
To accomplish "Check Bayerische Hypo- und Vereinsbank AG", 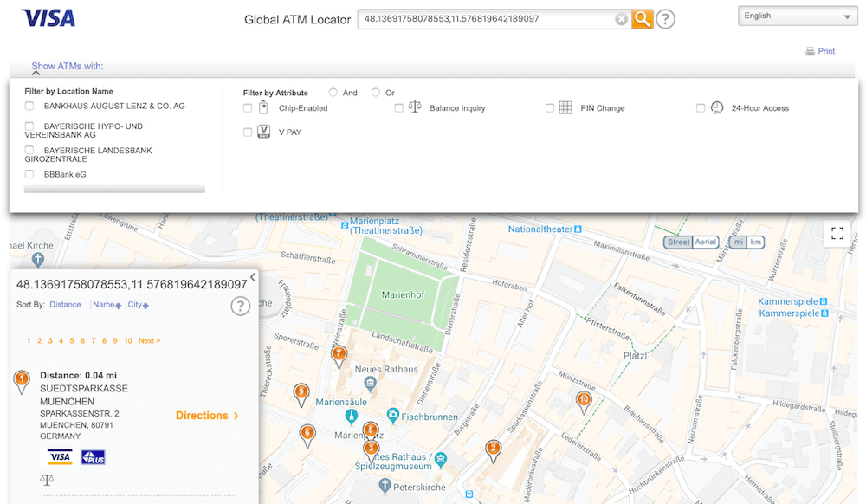I will [x=29, y=126].
